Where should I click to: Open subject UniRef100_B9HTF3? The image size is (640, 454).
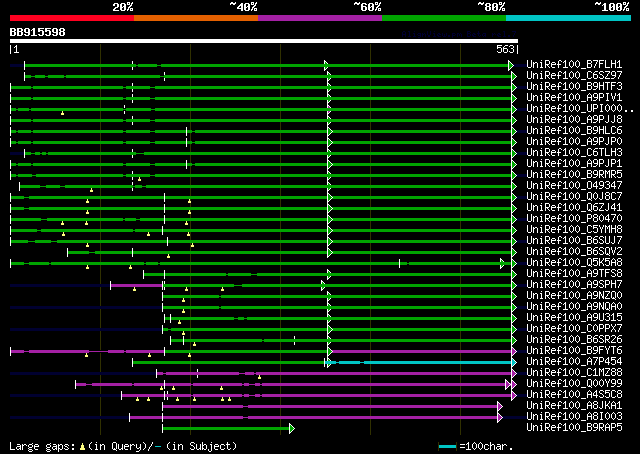(574, 87)
